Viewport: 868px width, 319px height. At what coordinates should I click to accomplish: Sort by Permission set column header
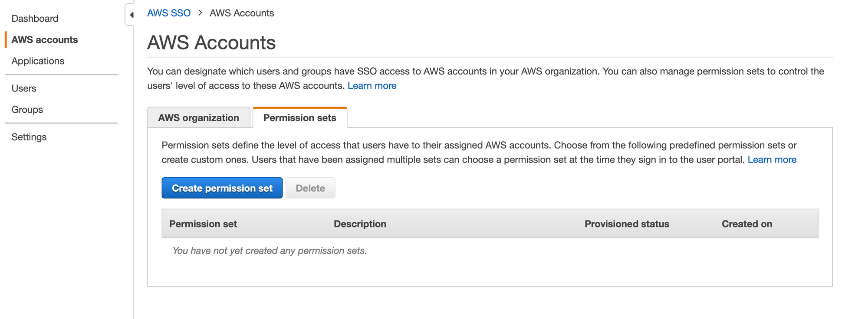click(x=203, y=224)
